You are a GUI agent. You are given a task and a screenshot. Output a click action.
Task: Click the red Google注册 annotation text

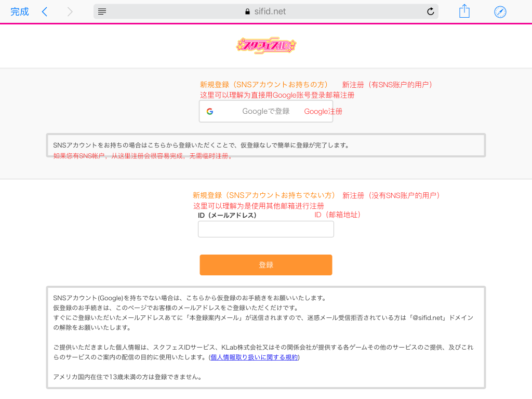point(323,111)
